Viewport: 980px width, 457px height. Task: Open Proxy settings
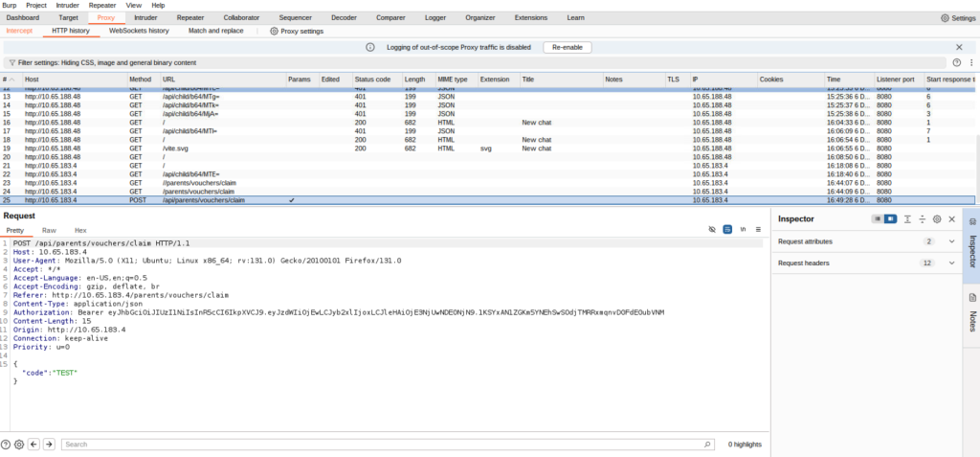[297, 31]
